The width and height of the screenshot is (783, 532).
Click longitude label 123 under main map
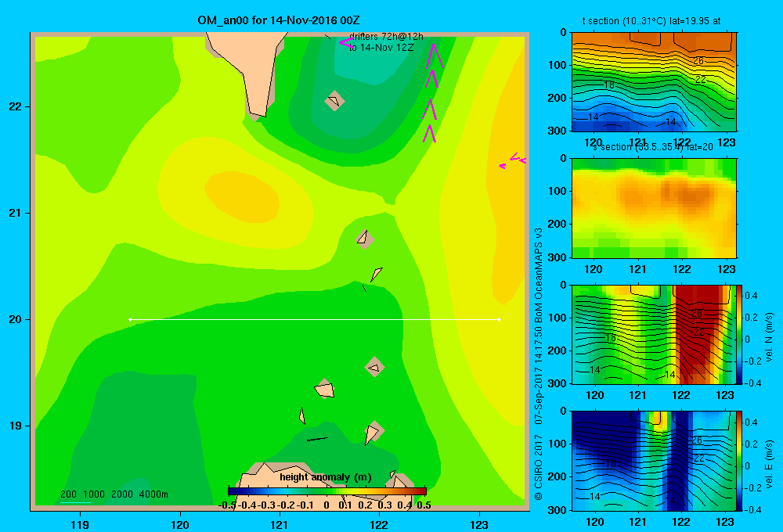click(x=479, y=524)
